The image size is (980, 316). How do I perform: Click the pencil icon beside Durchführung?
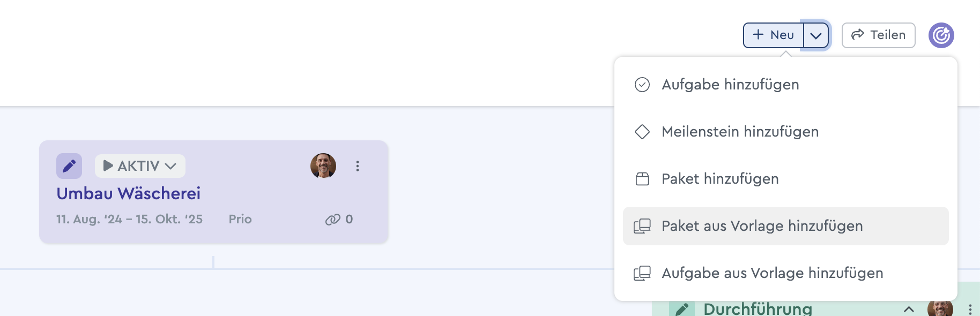(x=681, y=309)
